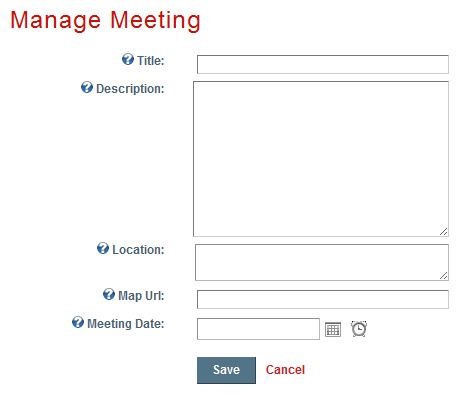468x395 pixels.
Task: Click inside the Description text area
Action: [x=321, y=159]
